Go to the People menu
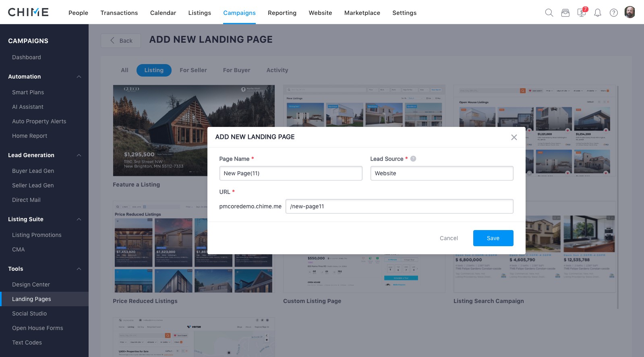 (x=78, y=13)
